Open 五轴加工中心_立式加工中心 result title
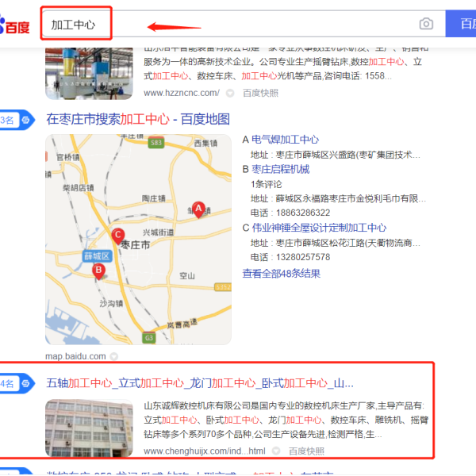 click(200, 383)
